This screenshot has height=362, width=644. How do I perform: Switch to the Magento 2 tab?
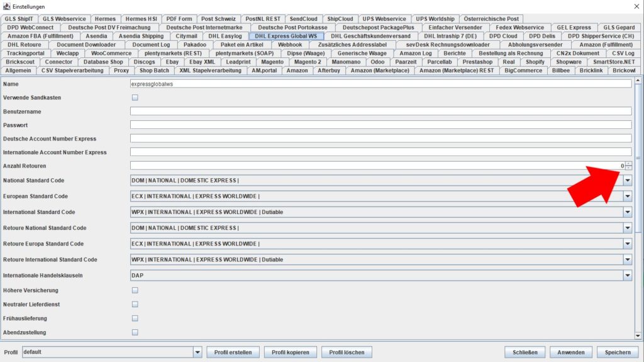pyautogui.click(x=308, y=62)
